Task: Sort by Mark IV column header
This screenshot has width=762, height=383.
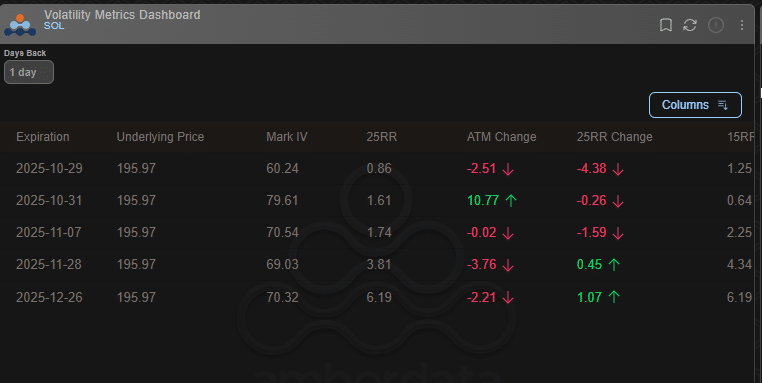Action: pos(287,137)
